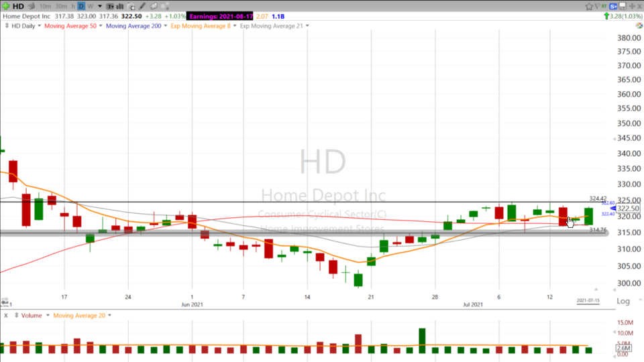The width and height of the screenshot is (644, 362).
Task: Toggle the RT real-time indicator
Action: coord(604,6)
